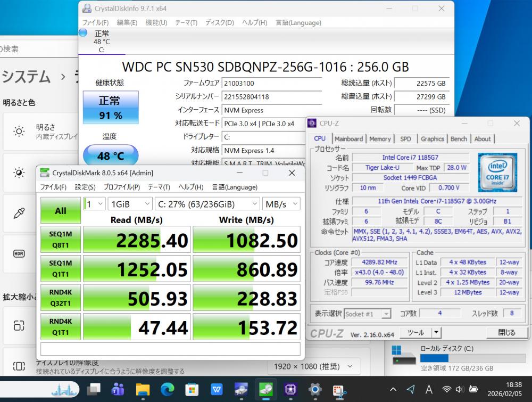
Task: Open 設定(S) menu in CrystalDiskMark
Action: pyautogui.click(x=85, y=187)
